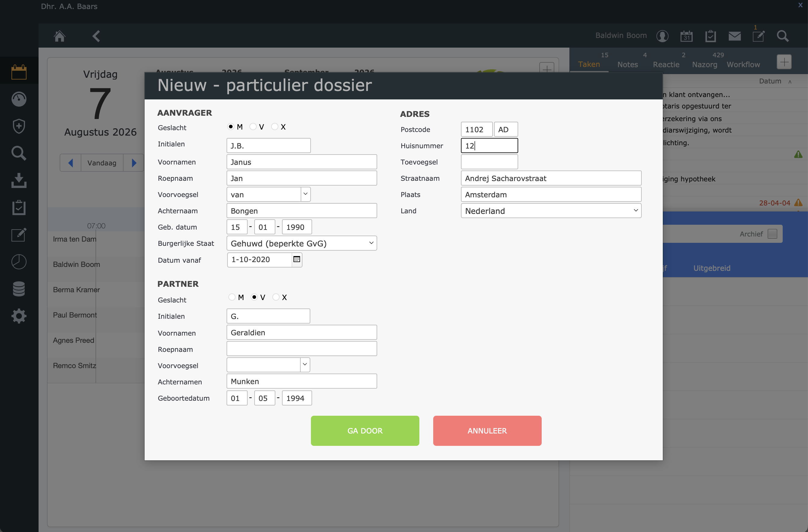Open the agenda calendar icon in sidebar

click(x=19, y=72)
